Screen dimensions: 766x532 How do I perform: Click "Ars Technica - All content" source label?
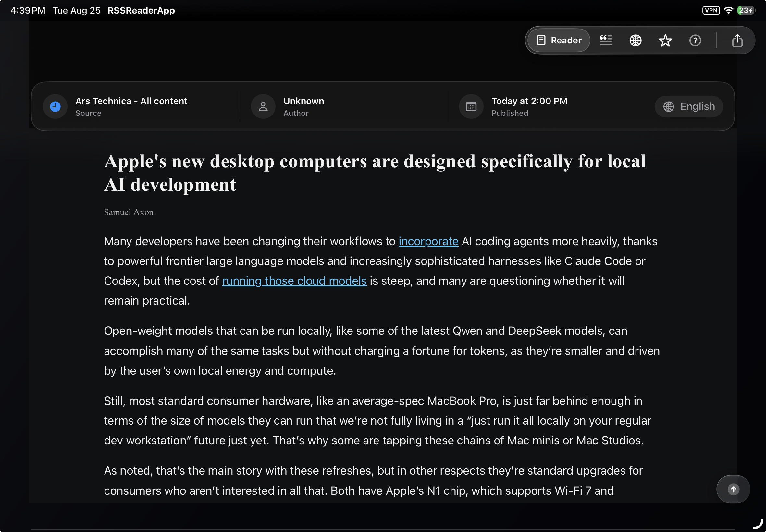(x=131, y=101)
